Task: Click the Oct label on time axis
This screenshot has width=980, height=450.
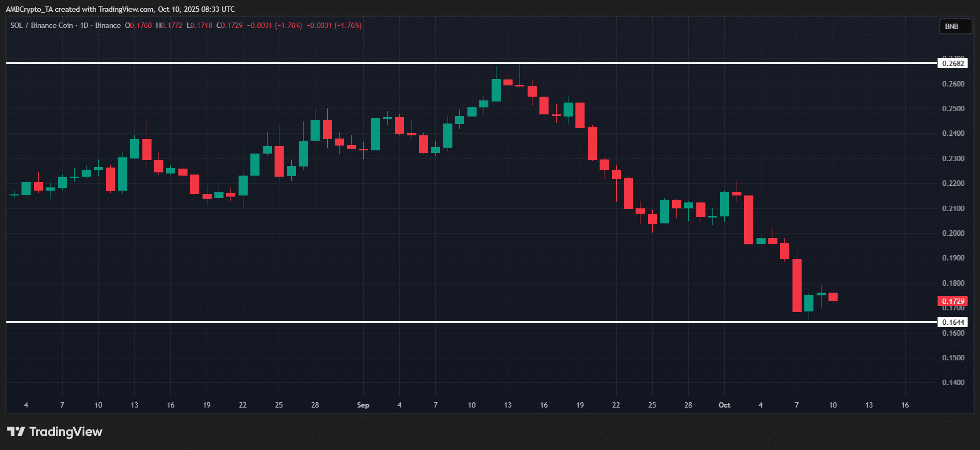Action: coord(724,405)
